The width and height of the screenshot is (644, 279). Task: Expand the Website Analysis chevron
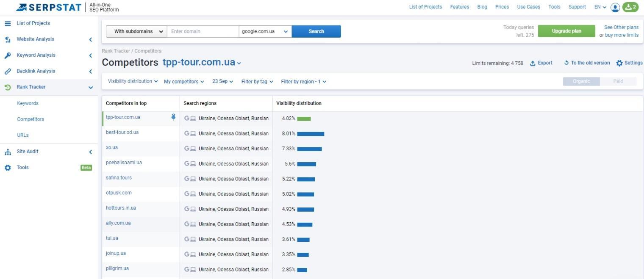coord(90,39)
